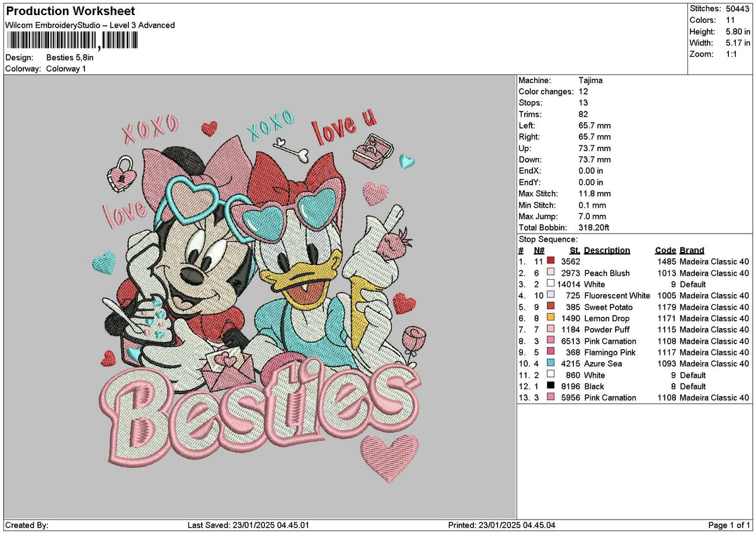Click the Trims value '82'

[x=583, y=115]
